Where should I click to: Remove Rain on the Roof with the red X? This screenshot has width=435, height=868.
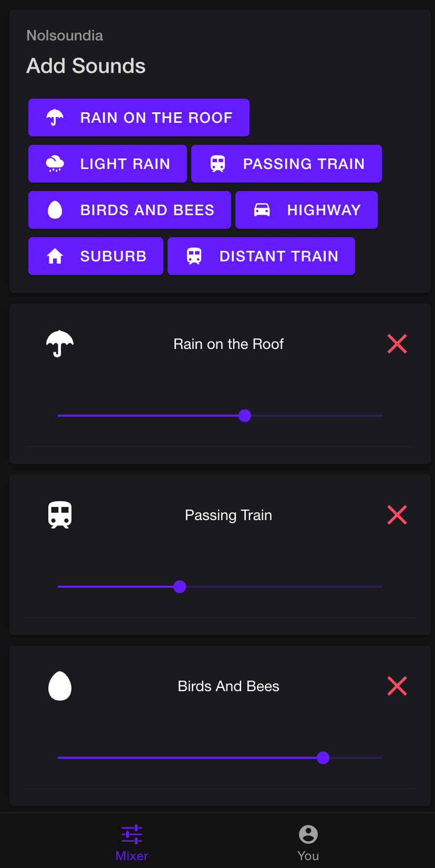point(397,344)
